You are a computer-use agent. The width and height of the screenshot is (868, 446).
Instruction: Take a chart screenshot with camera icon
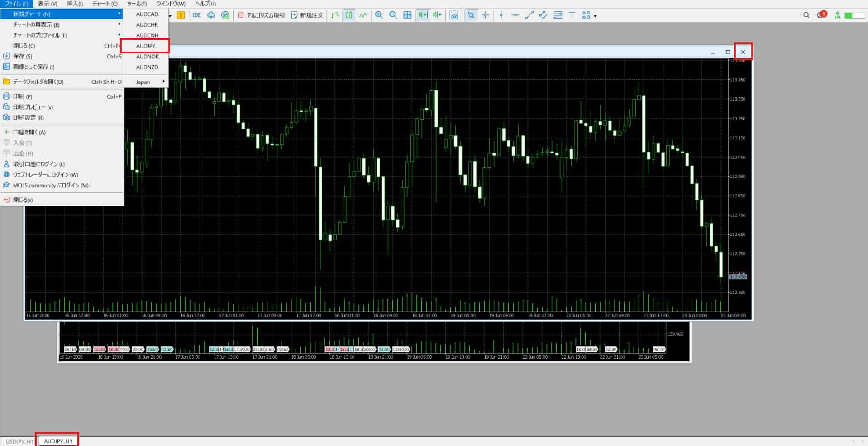point(453,15)
